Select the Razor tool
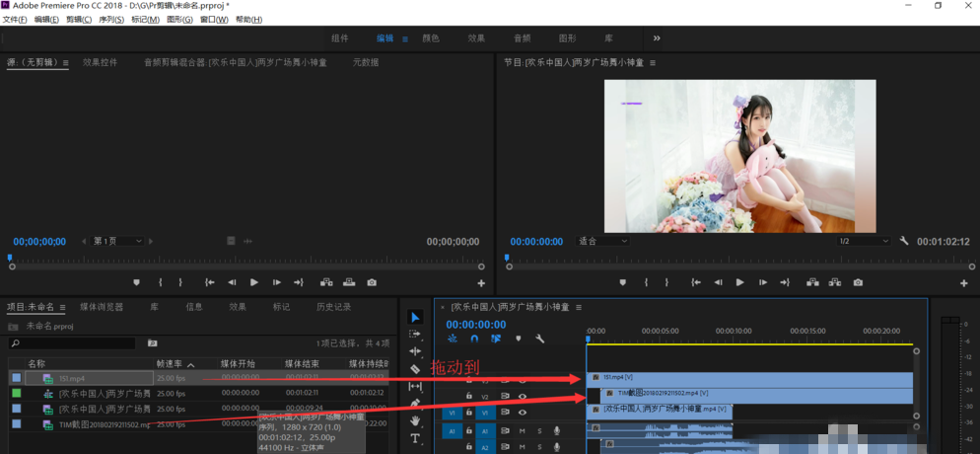The height and width of the screenshot is (454, 980). point(415,369)
